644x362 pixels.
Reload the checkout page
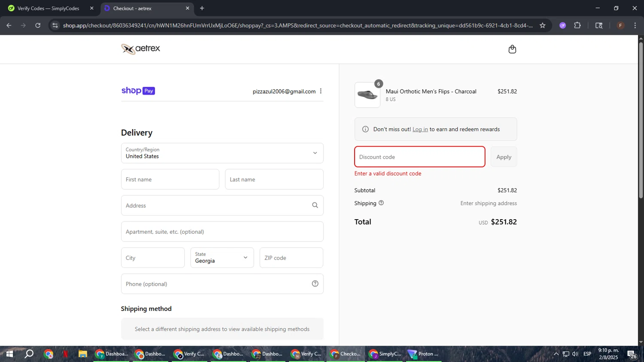38,25
